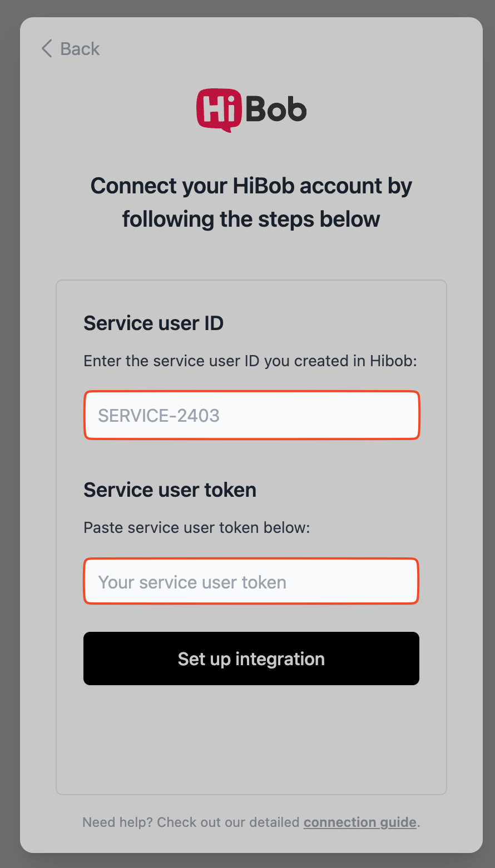This screenshot has height=868, width=495.
Task: Click the 'Your service user token' placeholder text
Action: point(192,582)
